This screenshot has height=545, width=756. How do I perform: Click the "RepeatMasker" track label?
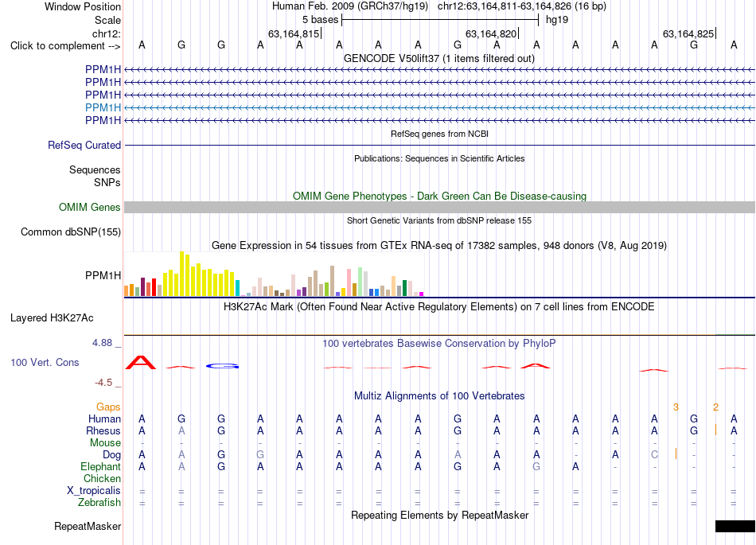click(88, 526)
